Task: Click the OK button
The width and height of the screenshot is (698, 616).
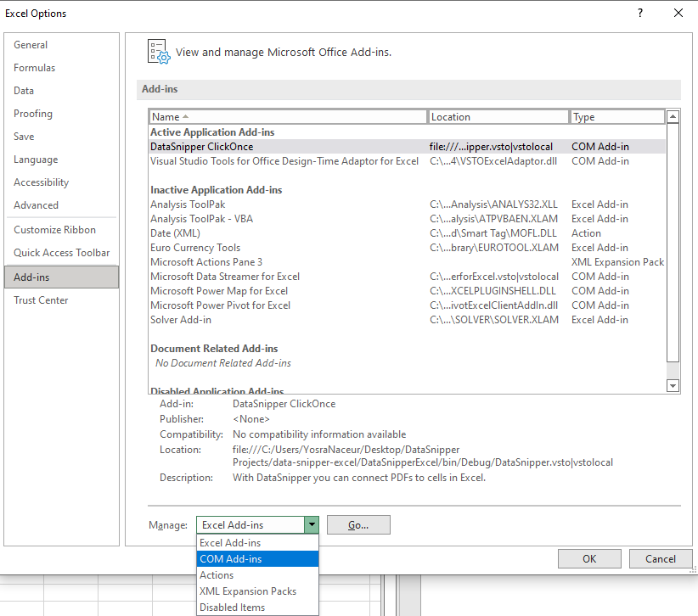Action: pos(589,558)
